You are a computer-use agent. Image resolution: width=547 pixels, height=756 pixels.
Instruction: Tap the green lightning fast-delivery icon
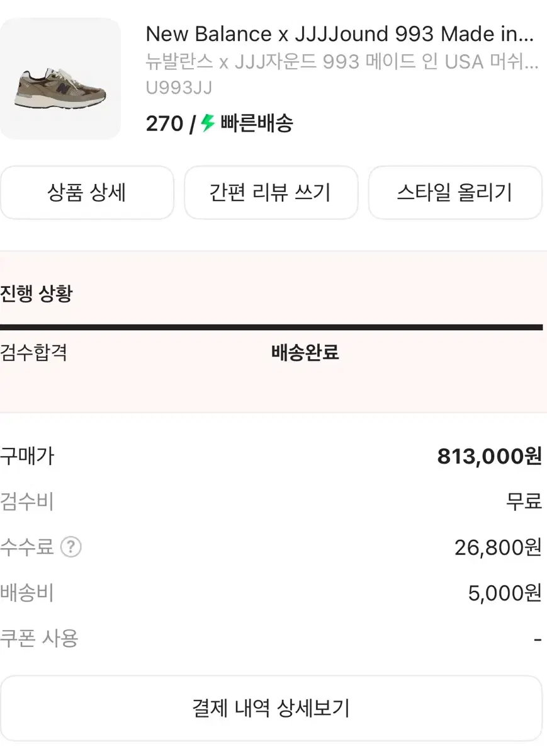point(208,123)
